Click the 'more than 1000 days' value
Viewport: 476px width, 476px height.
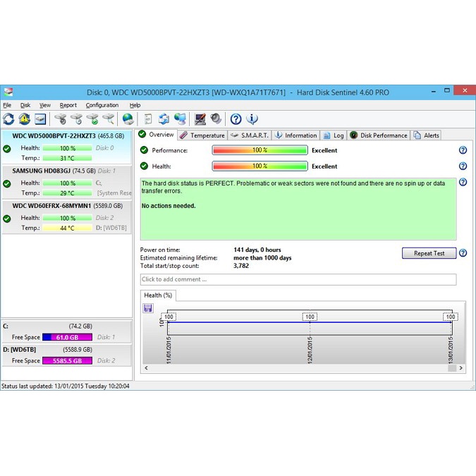(262, 257)
